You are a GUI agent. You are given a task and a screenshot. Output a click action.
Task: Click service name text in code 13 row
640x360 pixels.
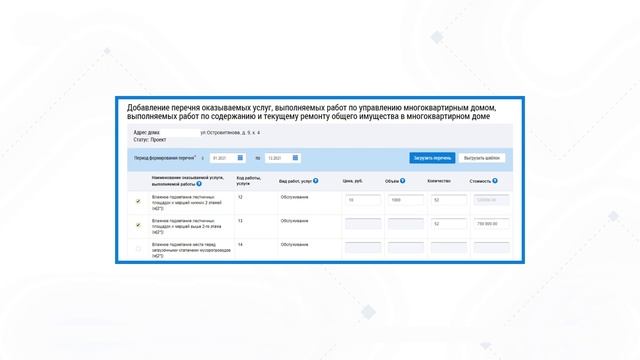(187, 226)
